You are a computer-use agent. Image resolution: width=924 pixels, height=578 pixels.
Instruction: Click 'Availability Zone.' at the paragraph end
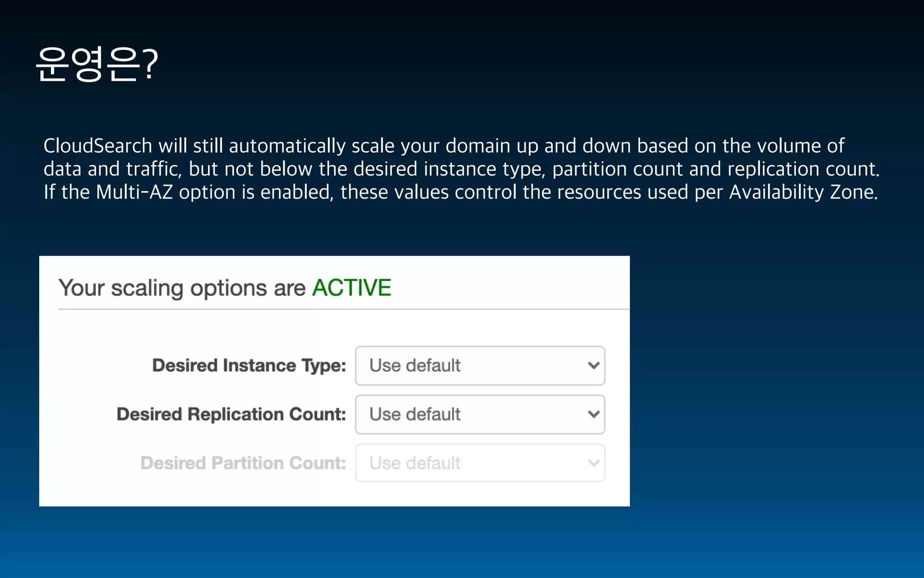tap(803, 192)
